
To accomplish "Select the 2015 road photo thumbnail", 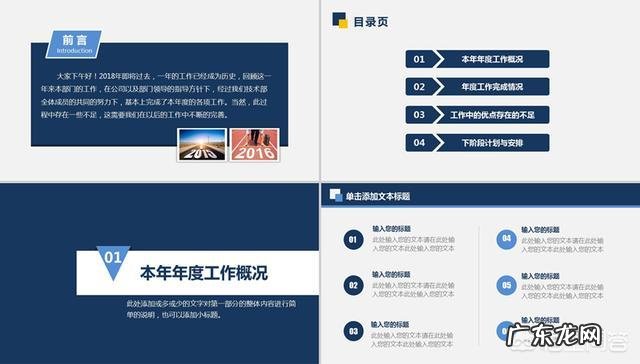I will coord(202,144).
